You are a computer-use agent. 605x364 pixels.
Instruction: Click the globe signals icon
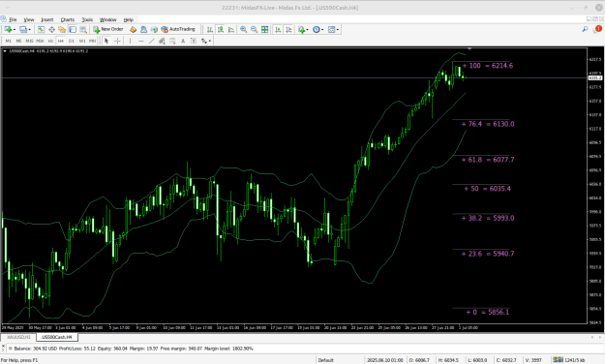154,29
